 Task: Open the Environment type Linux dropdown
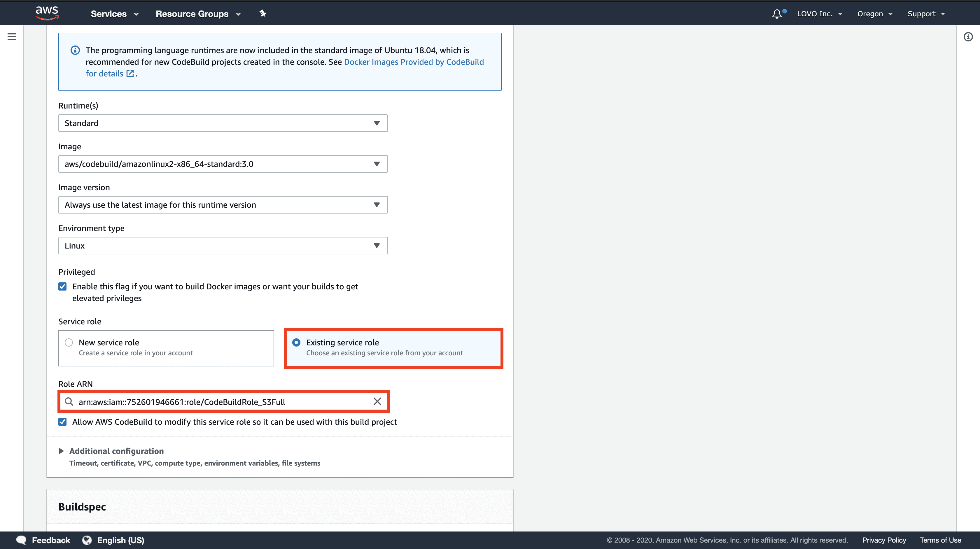pos(223,245)
